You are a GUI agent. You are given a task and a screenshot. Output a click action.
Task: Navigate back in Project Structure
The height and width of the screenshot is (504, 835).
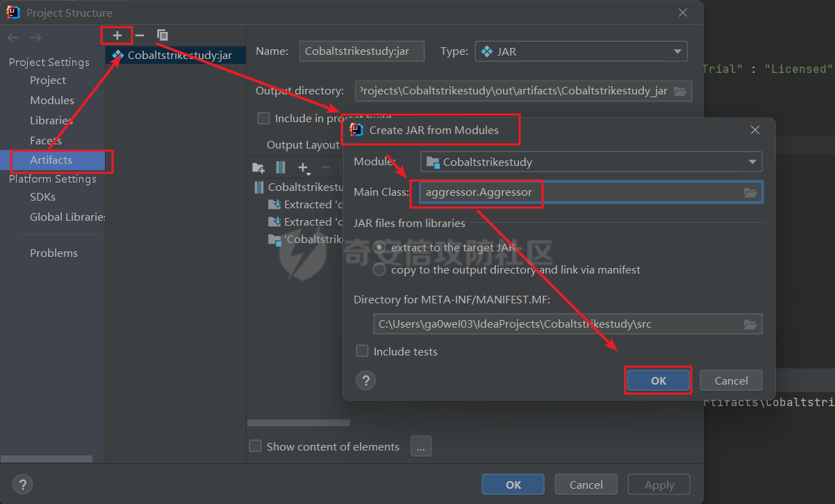point(13,37)
